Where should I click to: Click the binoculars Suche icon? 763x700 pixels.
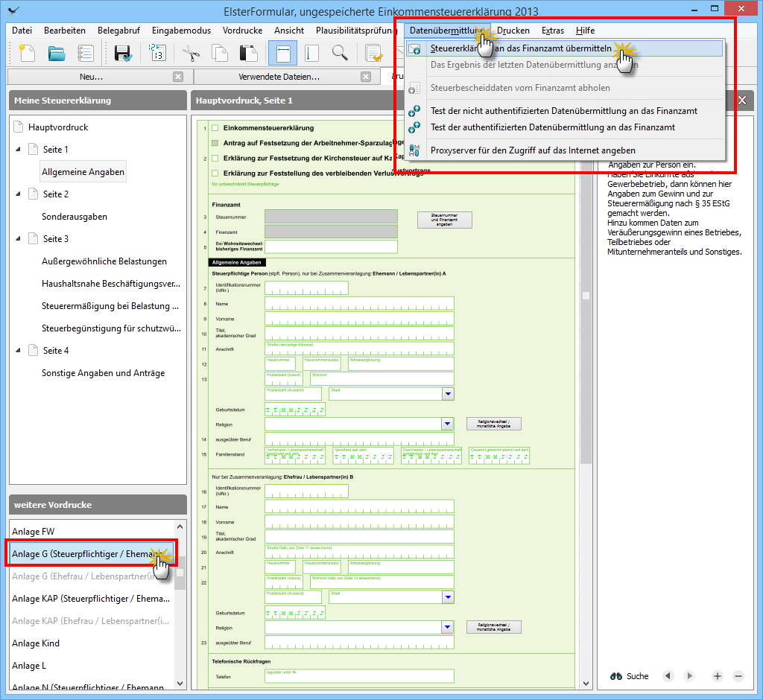[616, 676]
